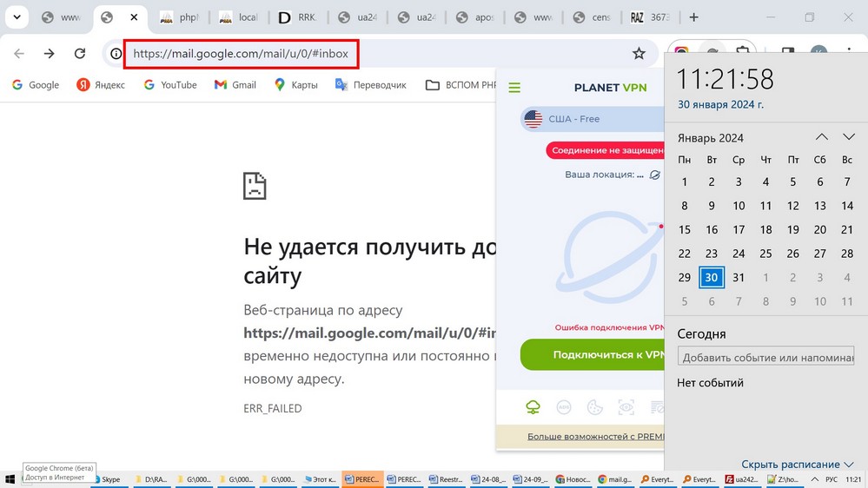Open the Карты bookmark

296,84
